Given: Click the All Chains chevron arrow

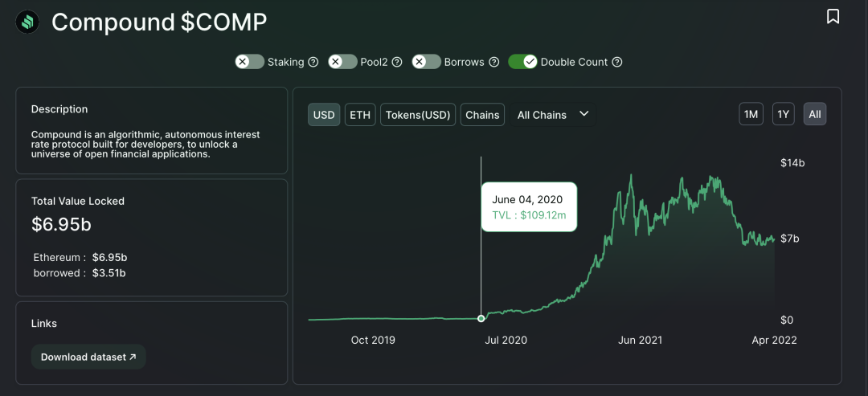Looking at the screenshot, I should [x=583, y=114].
